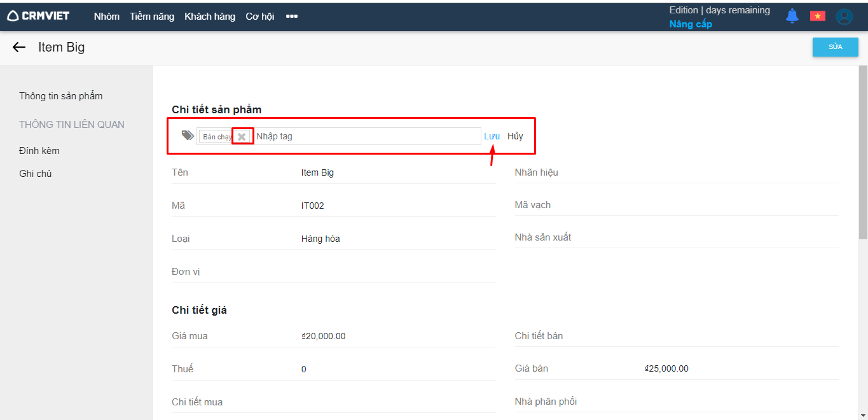The image size is (868, 420).
Task: Open the Nhóm menu
Action: pyautogui.click(x=107, y=17)
